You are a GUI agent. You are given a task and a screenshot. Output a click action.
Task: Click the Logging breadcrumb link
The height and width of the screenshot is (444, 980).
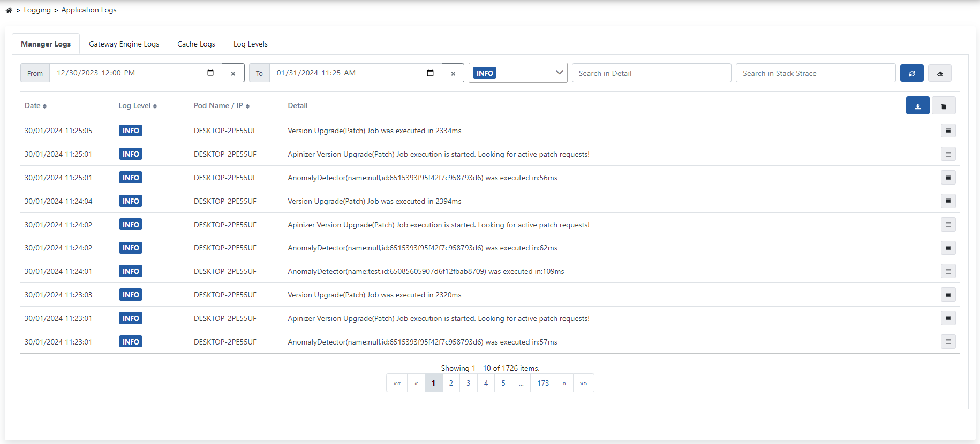37,10
